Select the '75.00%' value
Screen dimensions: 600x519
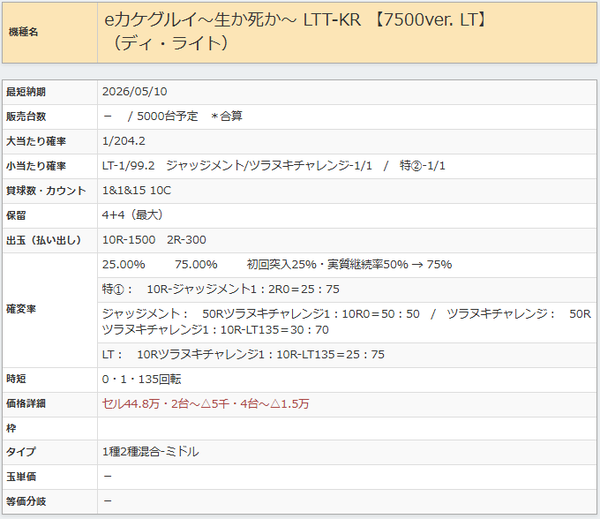coord(196,264)
